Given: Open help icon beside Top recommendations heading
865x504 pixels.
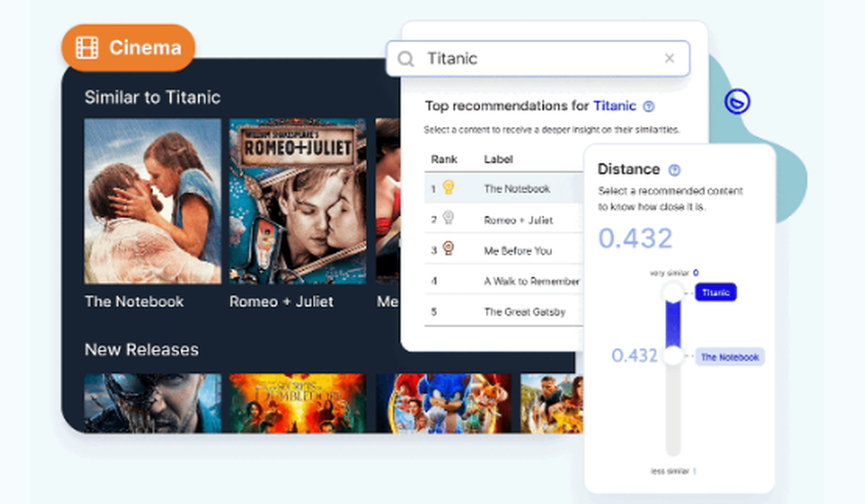Looking at the screenshot, I should (x=649, y=106).
